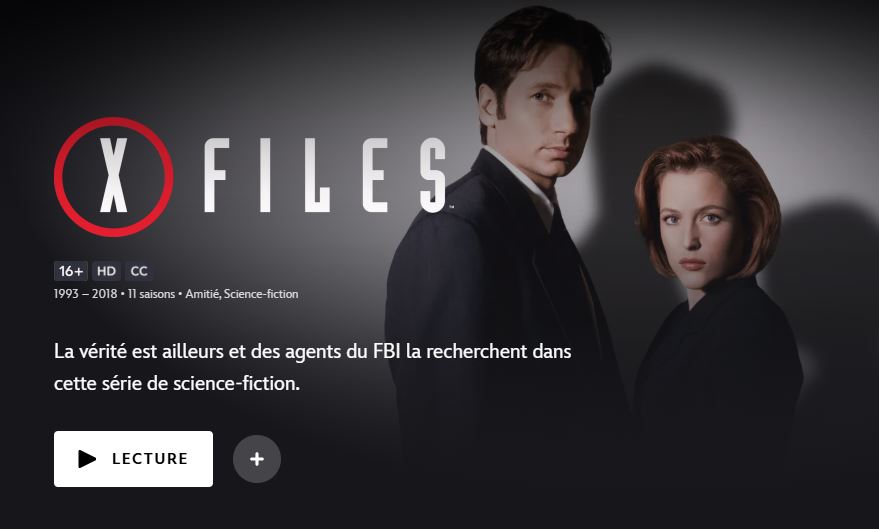Click the LECTURE text label
The height and width of the screenshot is (529, 879).
pyautogui.click(x=150, y=458)
